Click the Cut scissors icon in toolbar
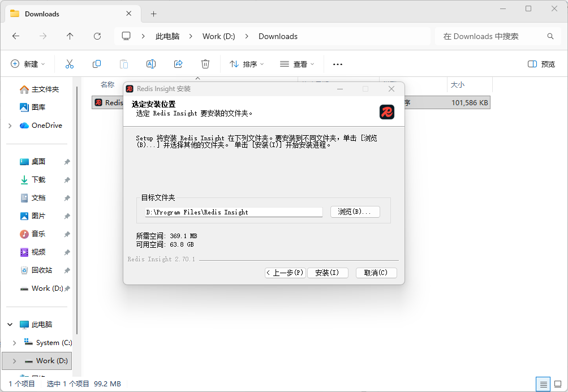 coord(70,64)
